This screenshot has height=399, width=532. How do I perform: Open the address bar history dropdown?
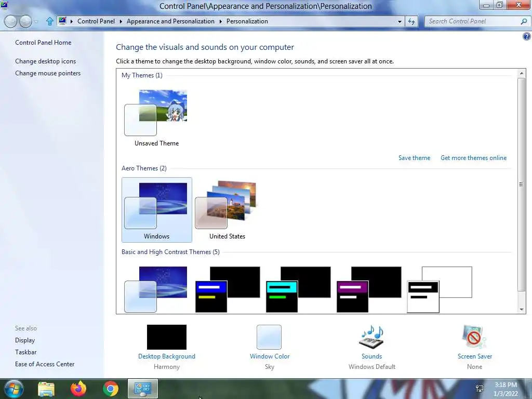click(x=400, y=21)
